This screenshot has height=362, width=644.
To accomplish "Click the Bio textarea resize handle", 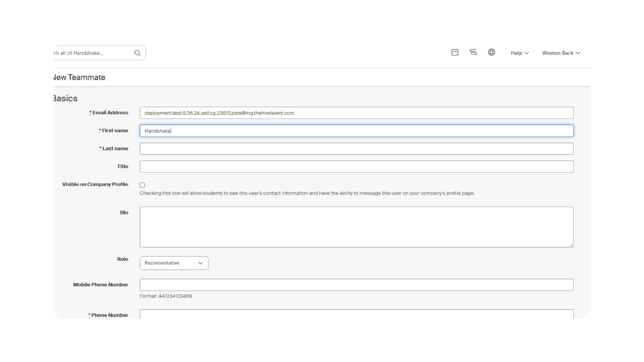I will [571, 245].
